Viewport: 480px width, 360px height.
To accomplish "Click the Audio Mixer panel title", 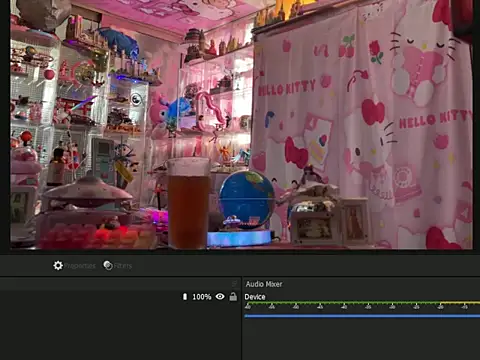I will [264, 284].
